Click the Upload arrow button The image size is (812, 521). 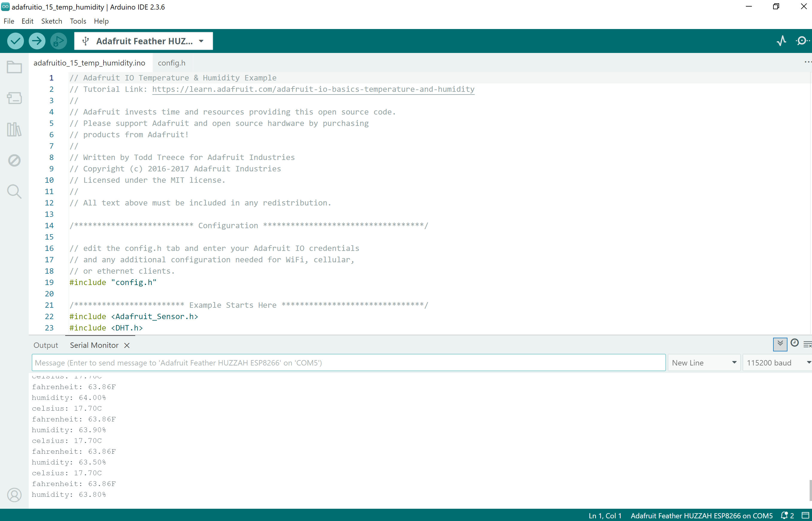click(x=37, y=41)
